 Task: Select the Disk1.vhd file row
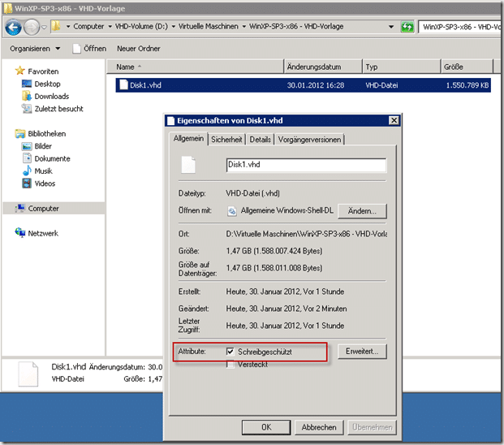click(x=303, y=85)
